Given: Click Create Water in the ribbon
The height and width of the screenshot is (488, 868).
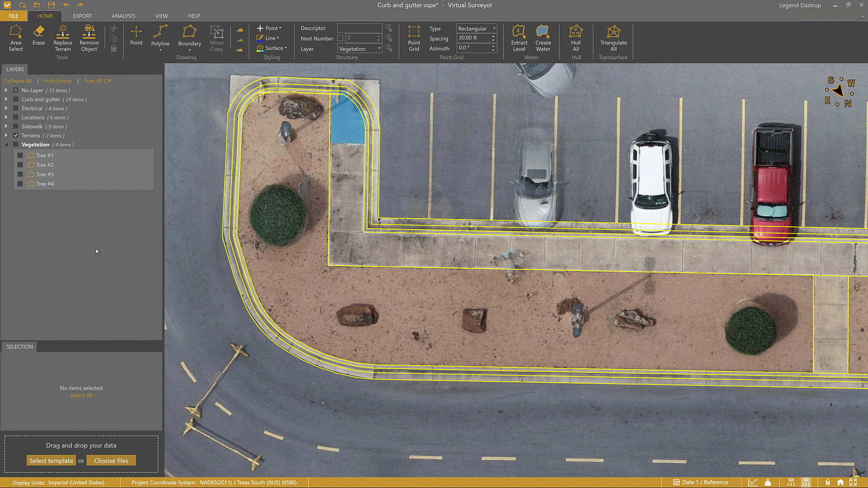Looking at the screenshot, I should pos(542,38).
